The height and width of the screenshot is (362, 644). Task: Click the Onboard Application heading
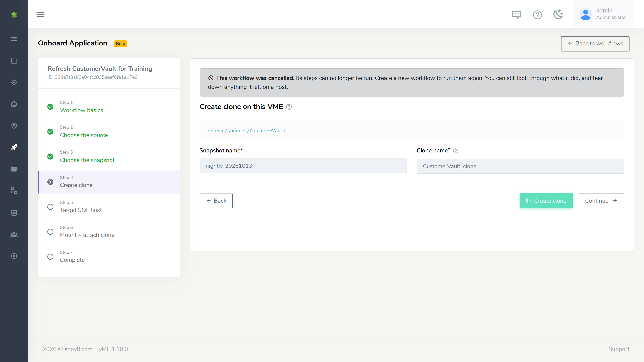pyautogui.click(x=72, y=43)
